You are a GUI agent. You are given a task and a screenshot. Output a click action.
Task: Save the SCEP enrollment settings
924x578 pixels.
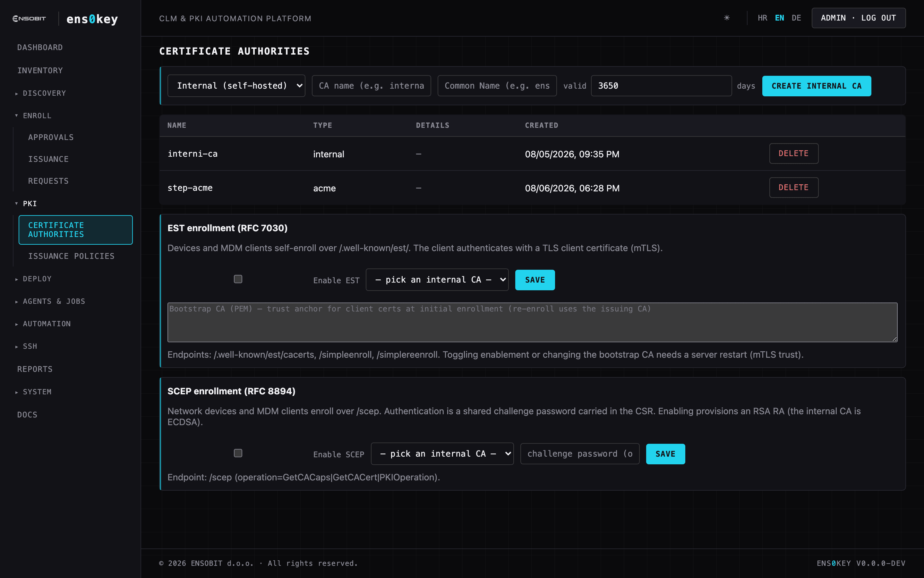pyautogui.click(x=665, y=454)
